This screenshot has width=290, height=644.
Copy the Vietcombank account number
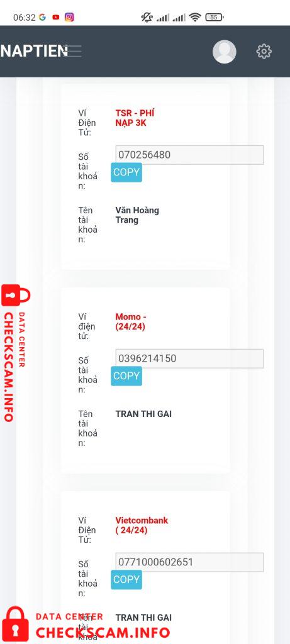[126, 579]
